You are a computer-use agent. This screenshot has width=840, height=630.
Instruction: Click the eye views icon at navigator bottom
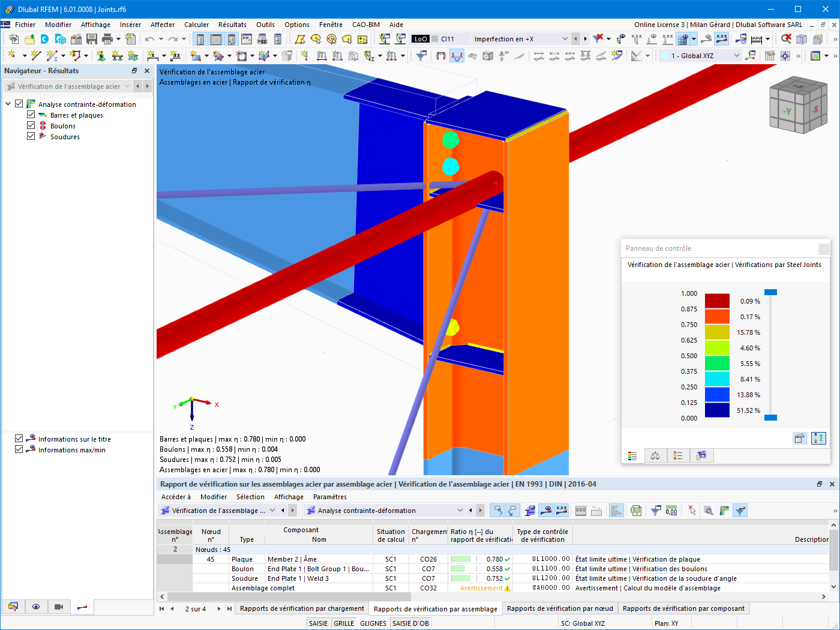point(36,607)
